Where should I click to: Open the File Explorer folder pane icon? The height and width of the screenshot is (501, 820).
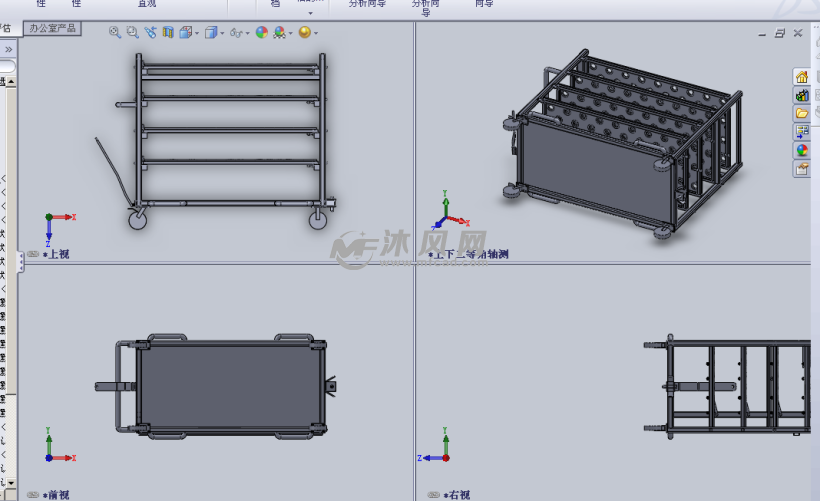click(802, 113)
